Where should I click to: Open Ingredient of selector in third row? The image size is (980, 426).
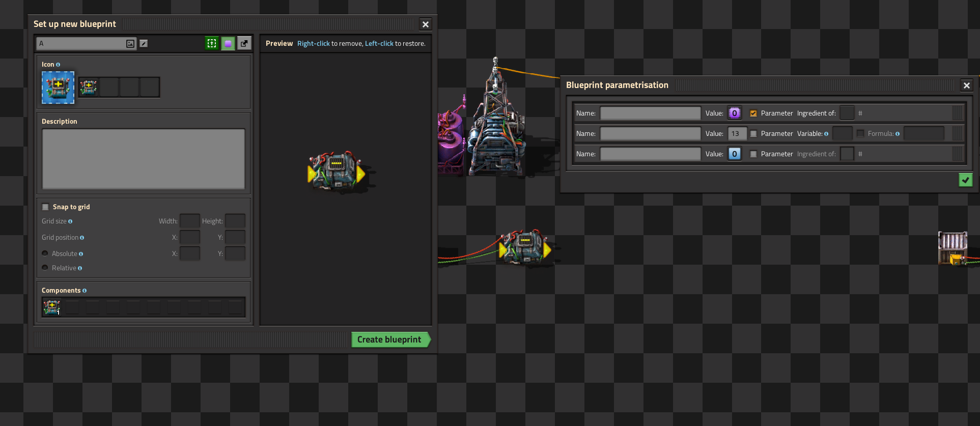pyautogui.click(x=847, y=154)
